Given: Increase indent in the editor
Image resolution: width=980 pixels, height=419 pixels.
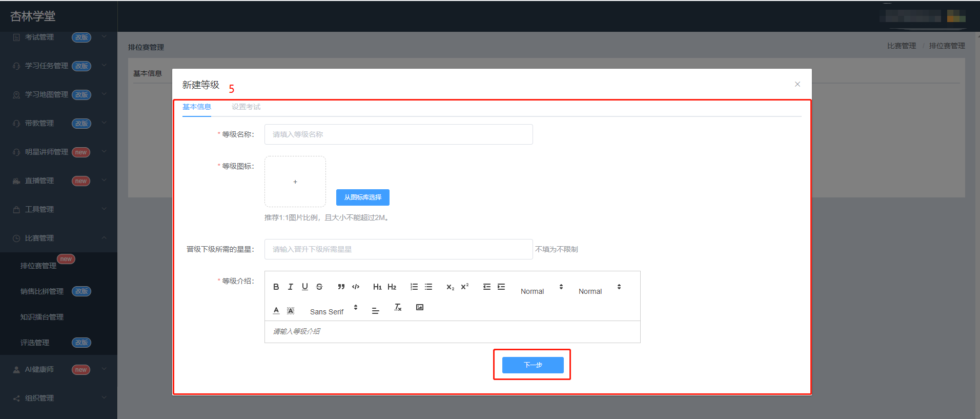Looking at the screenshot, I should 501,287.
